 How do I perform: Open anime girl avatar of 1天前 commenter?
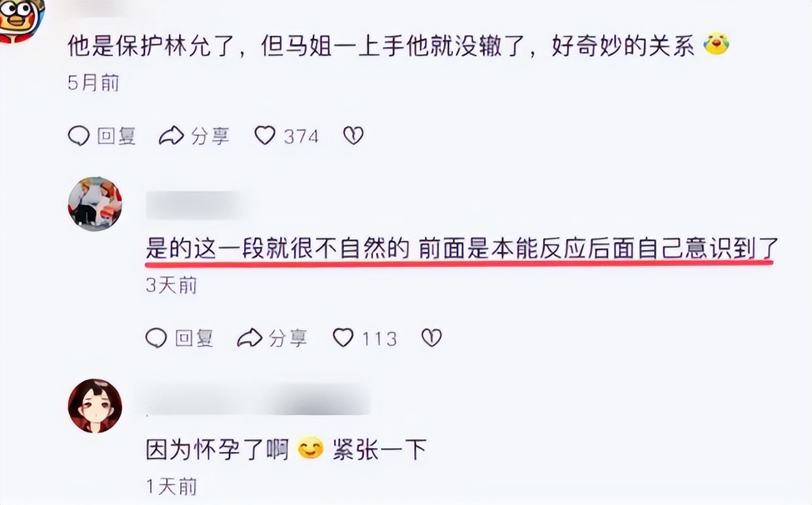94,406
